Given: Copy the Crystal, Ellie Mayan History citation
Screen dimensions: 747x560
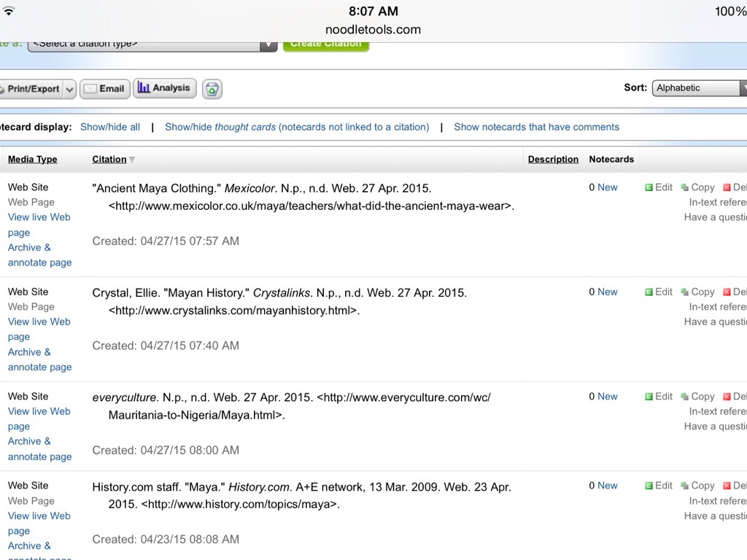Looking at the screenshot, I should click(x=697, y=292).
